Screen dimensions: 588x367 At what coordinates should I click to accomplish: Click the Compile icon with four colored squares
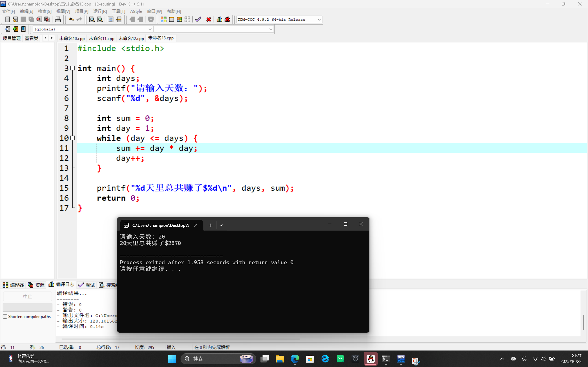(164, 19)
